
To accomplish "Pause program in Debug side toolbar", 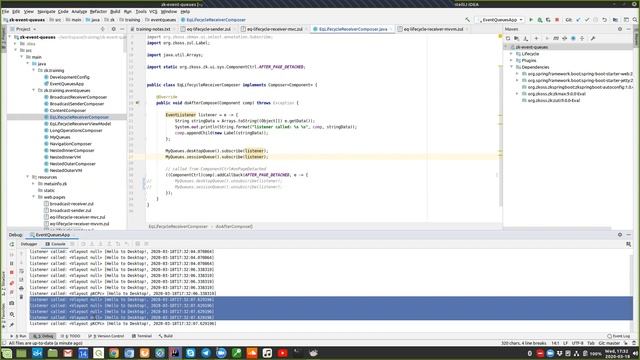I will point(12,263).
